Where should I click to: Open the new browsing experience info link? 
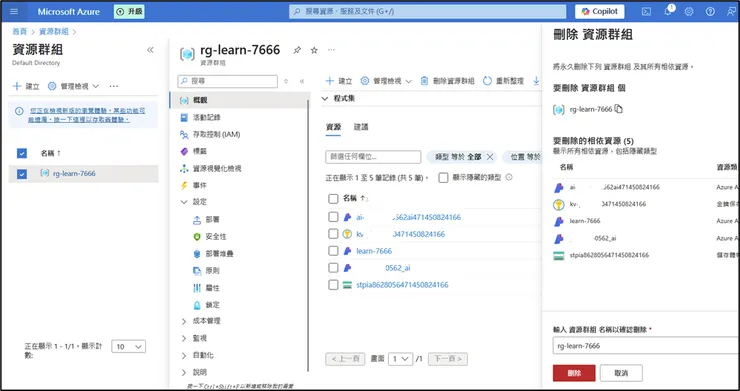(87, 115)
